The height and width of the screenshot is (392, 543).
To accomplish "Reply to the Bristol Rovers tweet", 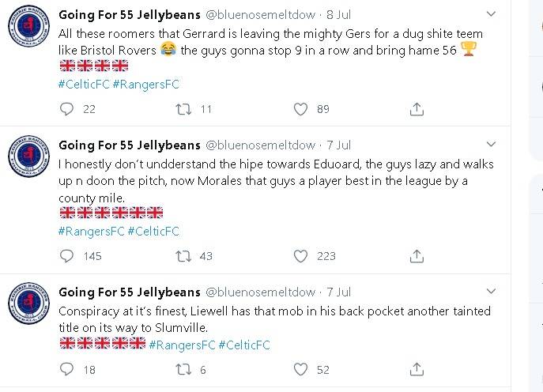I will click(x=66, y=110).
